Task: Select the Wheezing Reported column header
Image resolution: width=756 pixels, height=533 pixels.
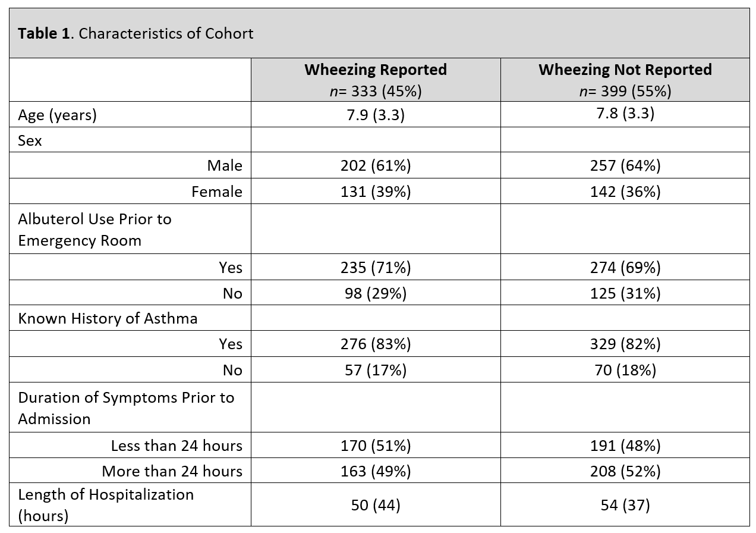Action: pos(376,80)
